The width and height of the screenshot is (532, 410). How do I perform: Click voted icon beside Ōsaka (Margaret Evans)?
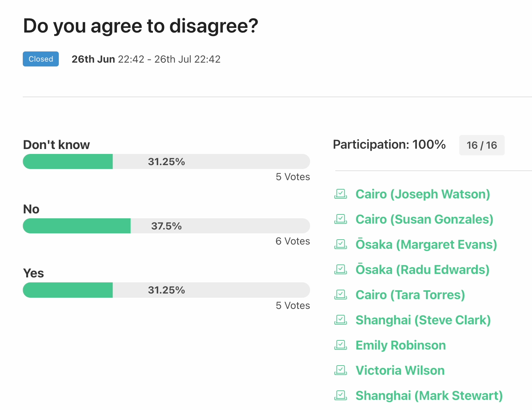(341, 245)
